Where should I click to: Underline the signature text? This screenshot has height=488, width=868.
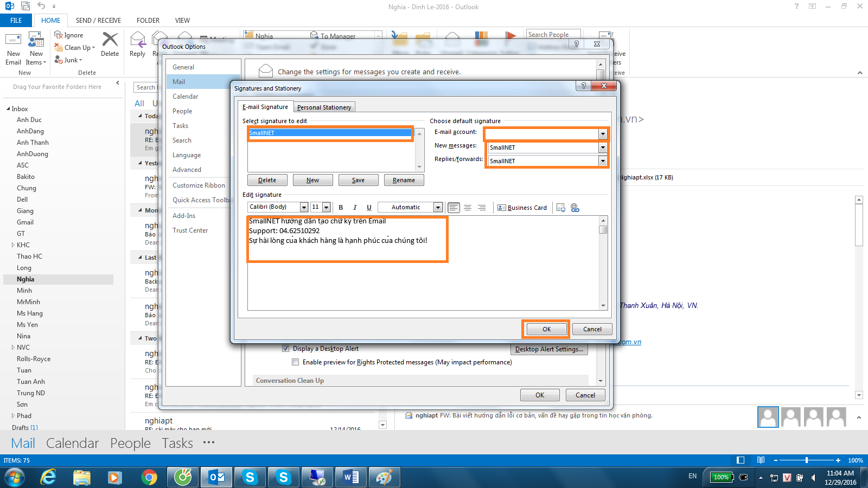tap(369, 207)
